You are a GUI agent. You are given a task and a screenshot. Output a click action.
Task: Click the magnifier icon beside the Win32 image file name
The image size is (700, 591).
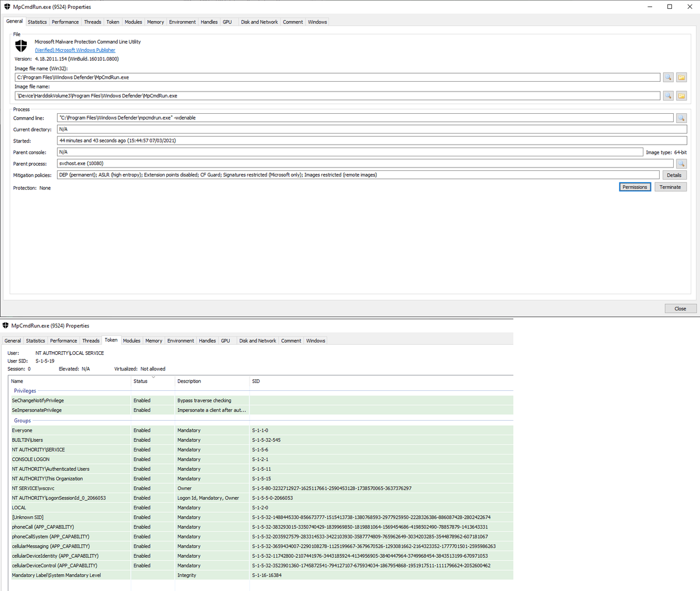[668, 77]
